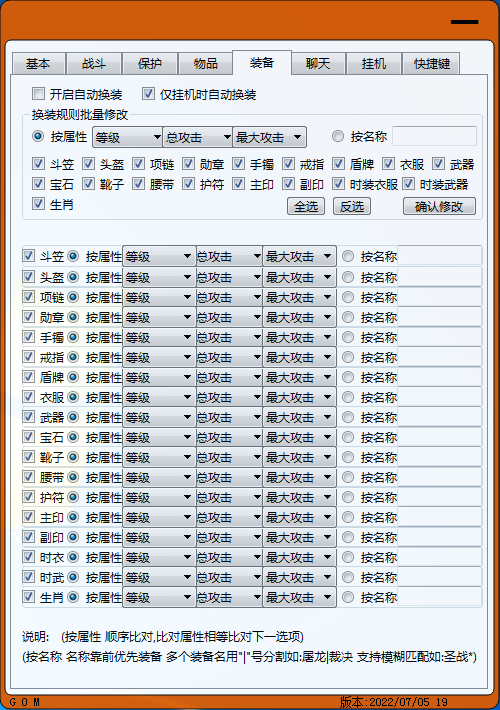Click name field in 戒指 row
Image resolution: width=500 pixels, height=710 pixels.
tap(439, 356)
